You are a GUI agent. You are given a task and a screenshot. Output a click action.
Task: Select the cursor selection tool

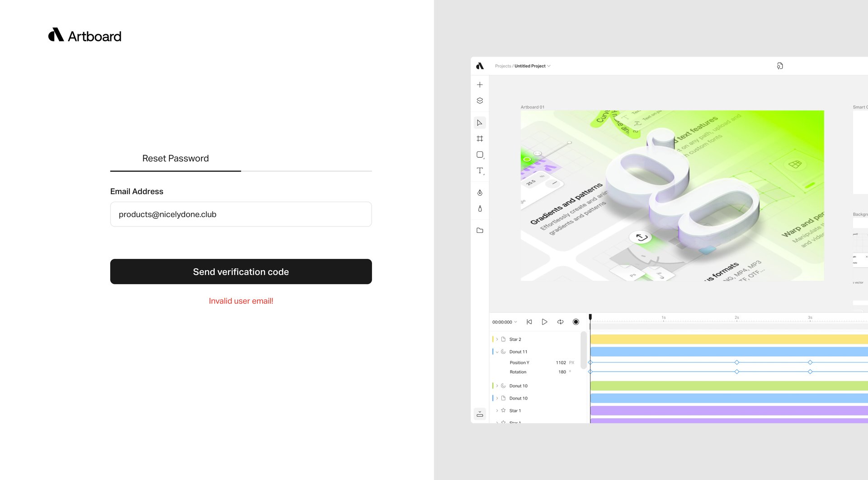480,122
